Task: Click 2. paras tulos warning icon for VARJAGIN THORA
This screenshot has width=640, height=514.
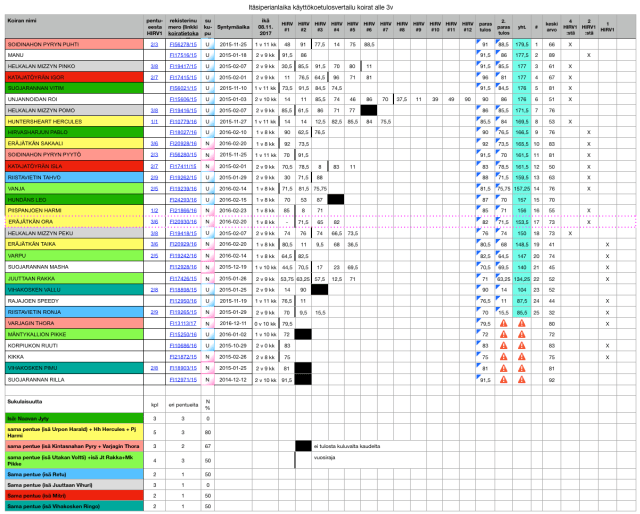Action: (504, 324)
